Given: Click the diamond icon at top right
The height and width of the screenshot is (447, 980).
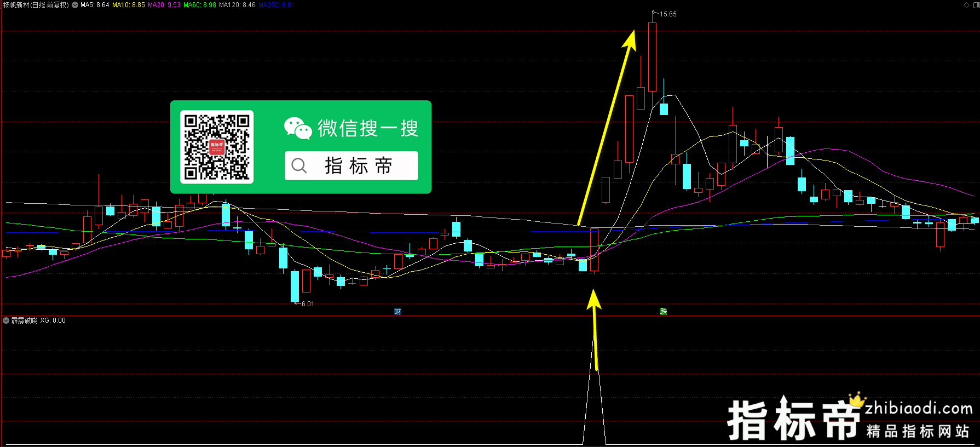Looking at the screenshot, I should pos(967,5).
